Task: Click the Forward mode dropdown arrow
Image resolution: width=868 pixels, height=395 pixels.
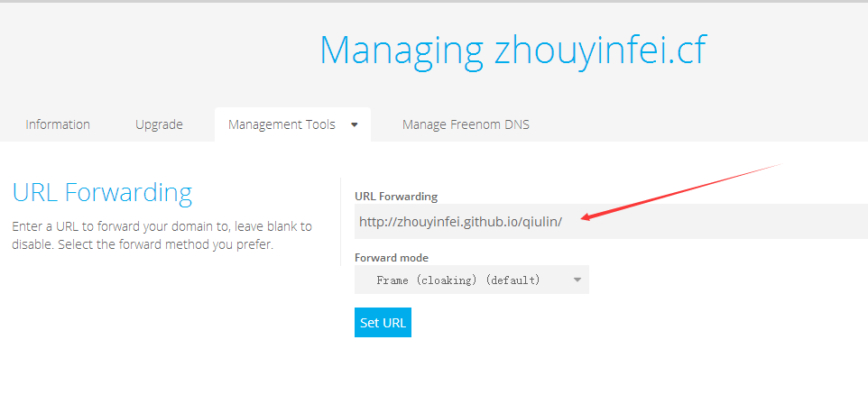Action: [x=577, y=280]
